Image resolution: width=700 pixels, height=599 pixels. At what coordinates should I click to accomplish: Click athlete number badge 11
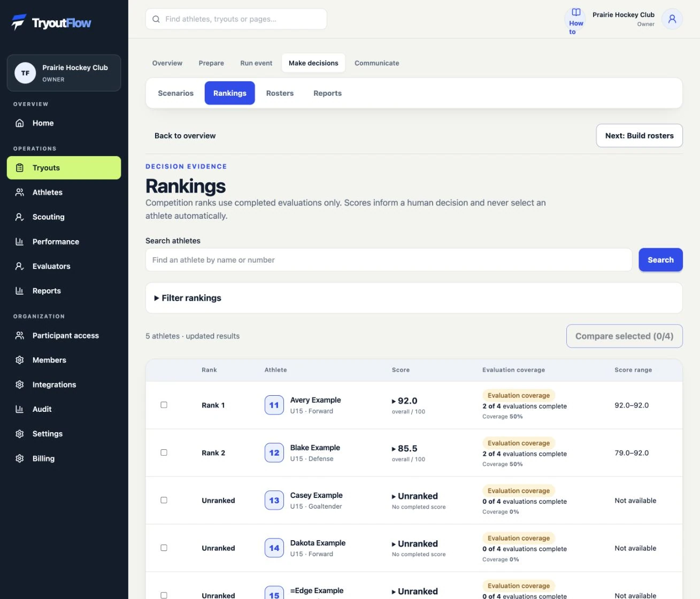coord(274,405)
